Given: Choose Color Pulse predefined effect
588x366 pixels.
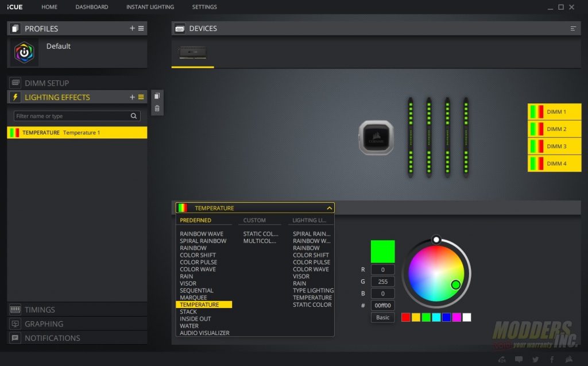Looking at the screenshot, I should pos(198,262).
